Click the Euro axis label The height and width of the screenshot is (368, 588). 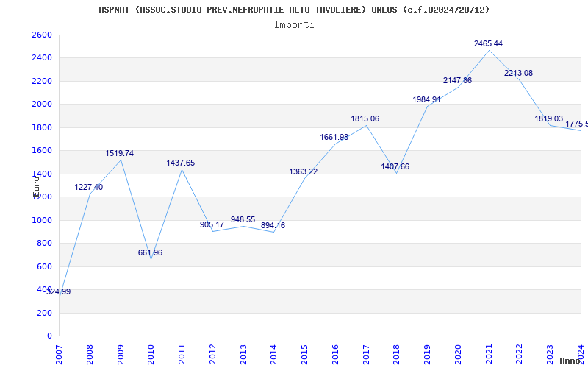(36, 186)
